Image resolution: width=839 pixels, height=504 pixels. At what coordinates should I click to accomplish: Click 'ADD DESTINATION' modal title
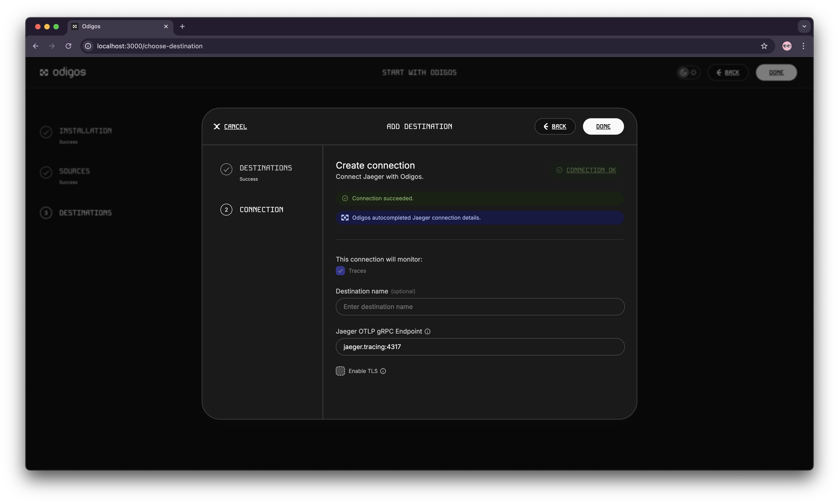click(x=419, y=126)
